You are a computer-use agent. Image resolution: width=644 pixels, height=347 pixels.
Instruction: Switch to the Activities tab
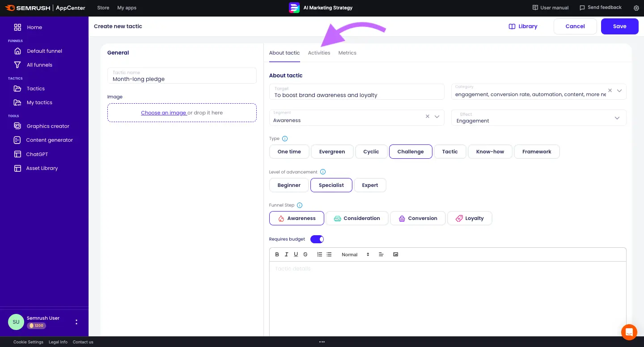(319, 53)
